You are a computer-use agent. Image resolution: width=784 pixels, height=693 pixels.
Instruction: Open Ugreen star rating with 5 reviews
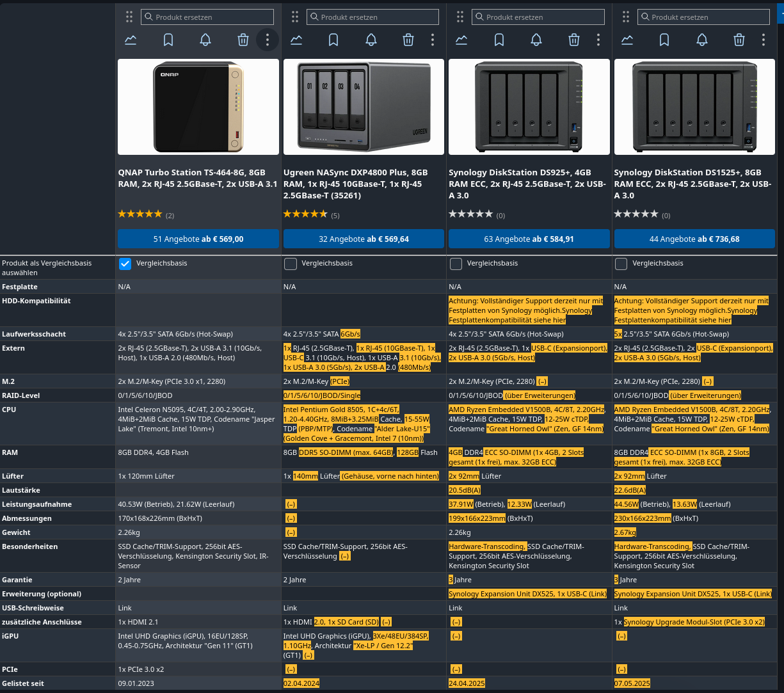pyautogui.click(x=312, y=214)
